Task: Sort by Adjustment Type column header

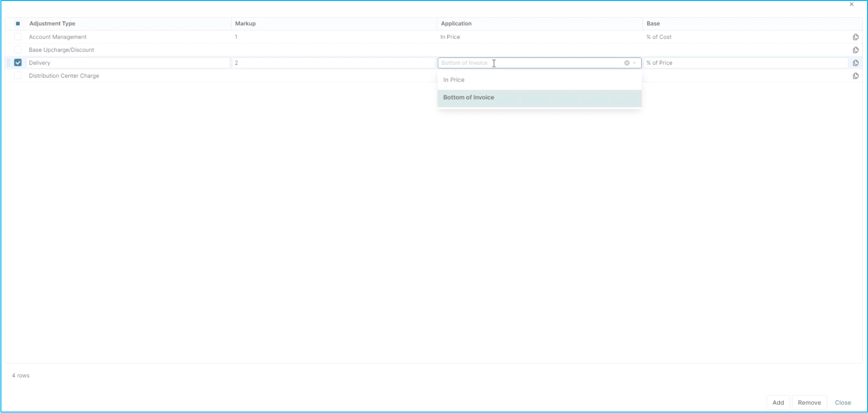Action: 52,24
